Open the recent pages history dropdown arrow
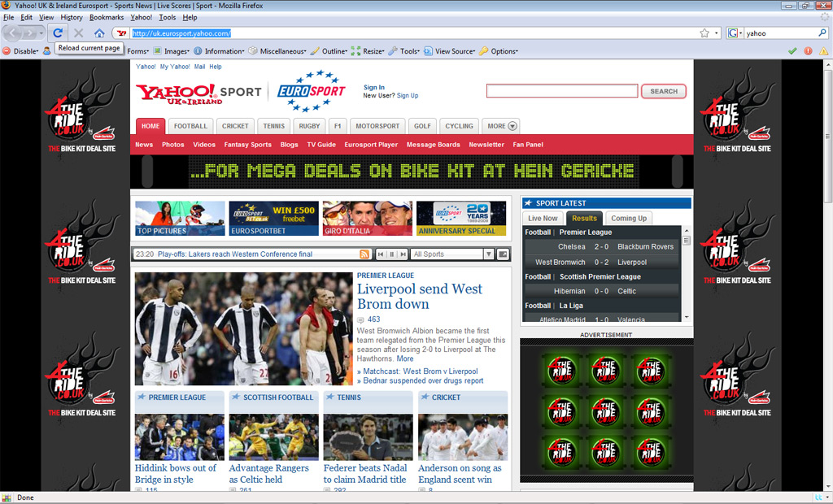Screen dimensions: 833x504 41,33
